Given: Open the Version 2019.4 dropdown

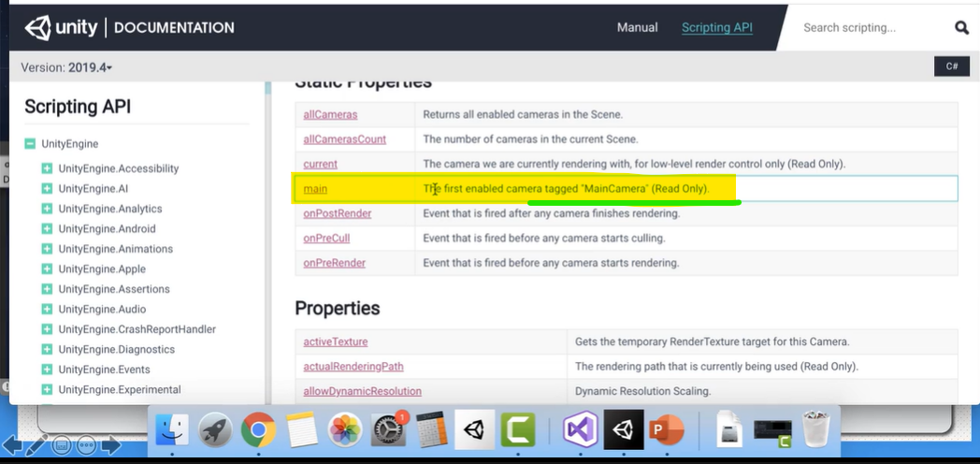Looking at the screenshot, I should point(66,67).
